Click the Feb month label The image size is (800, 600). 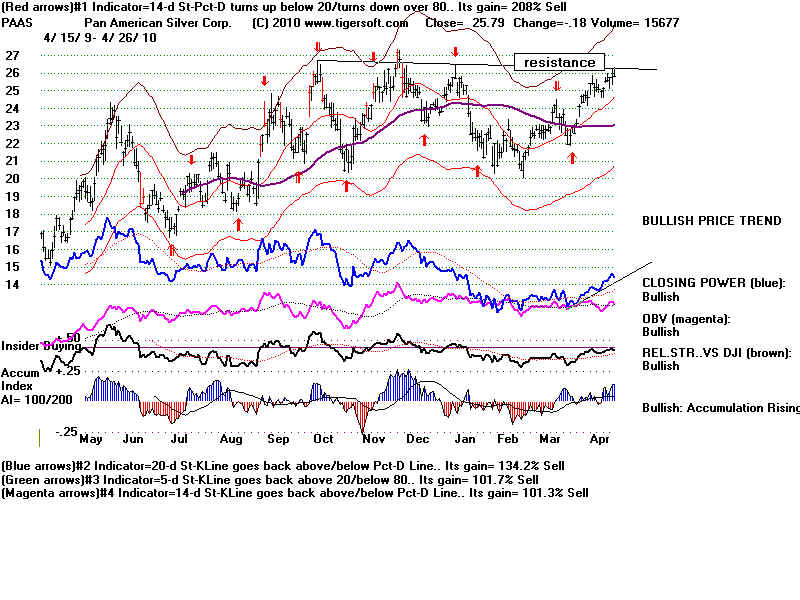tap(508, 439)
